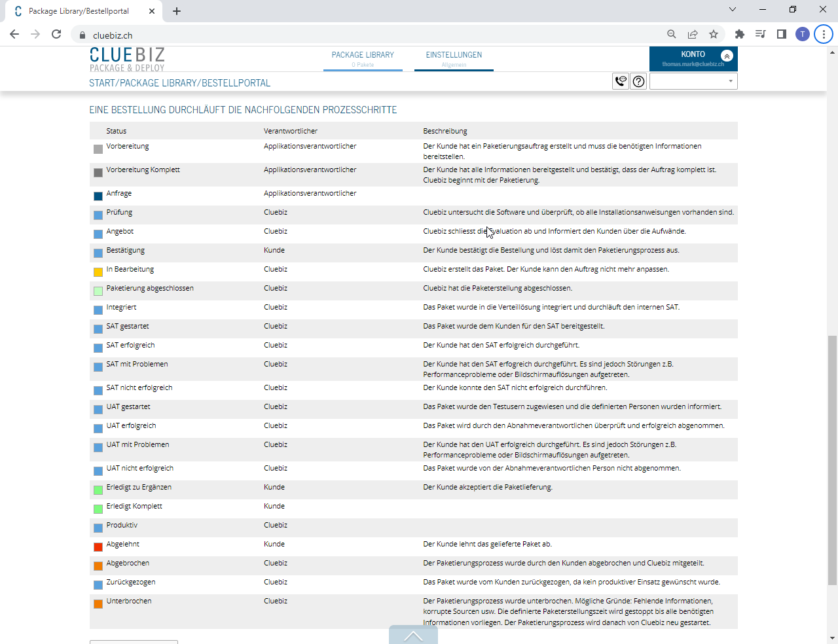
Task: Open the help question mark icon
Action: (638, 81)
